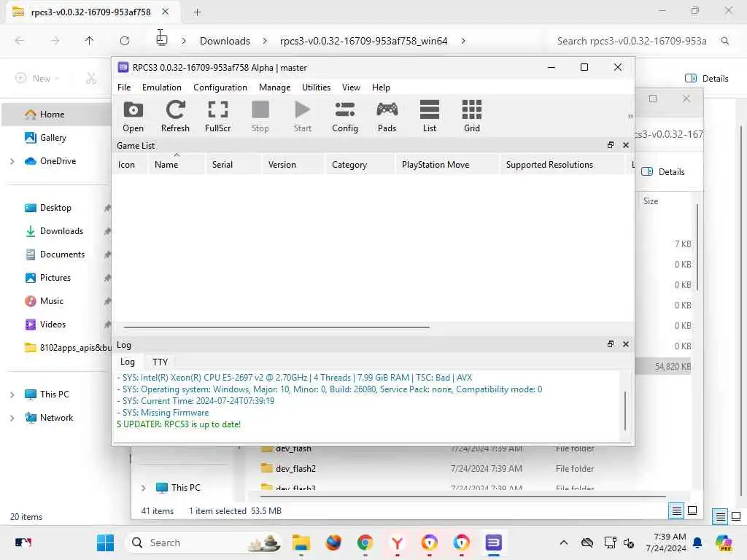The width and height of the screenshot is (747, 560).
Task: Sort game list by Category column
Action: pos(360,164)
